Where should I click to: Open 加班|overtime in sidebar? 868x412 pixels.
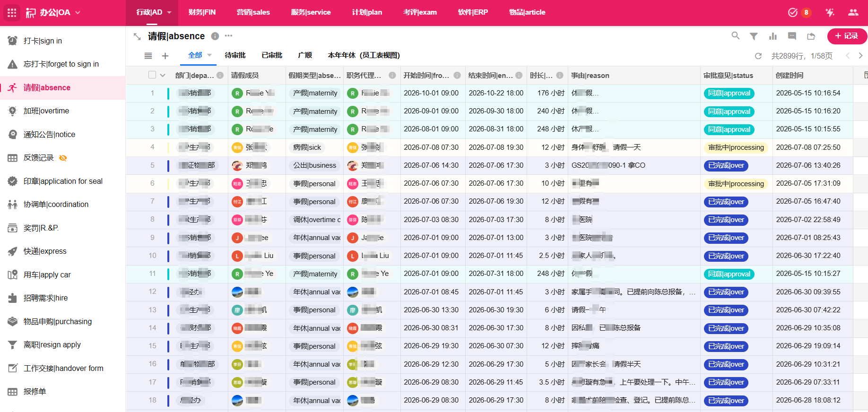click(62, 111)
